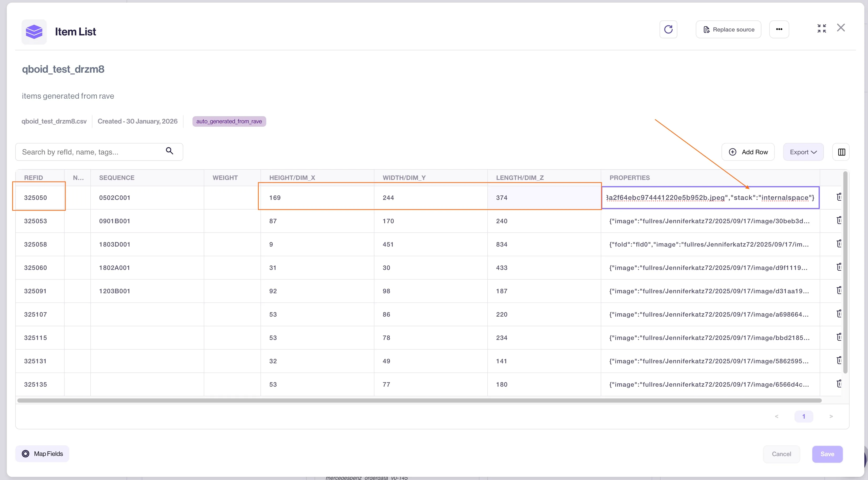This screenshot has width=868, height=480.
Task: Delete row 325060 with trash icon
Action: pyautogui.click(x=839, y=266)
